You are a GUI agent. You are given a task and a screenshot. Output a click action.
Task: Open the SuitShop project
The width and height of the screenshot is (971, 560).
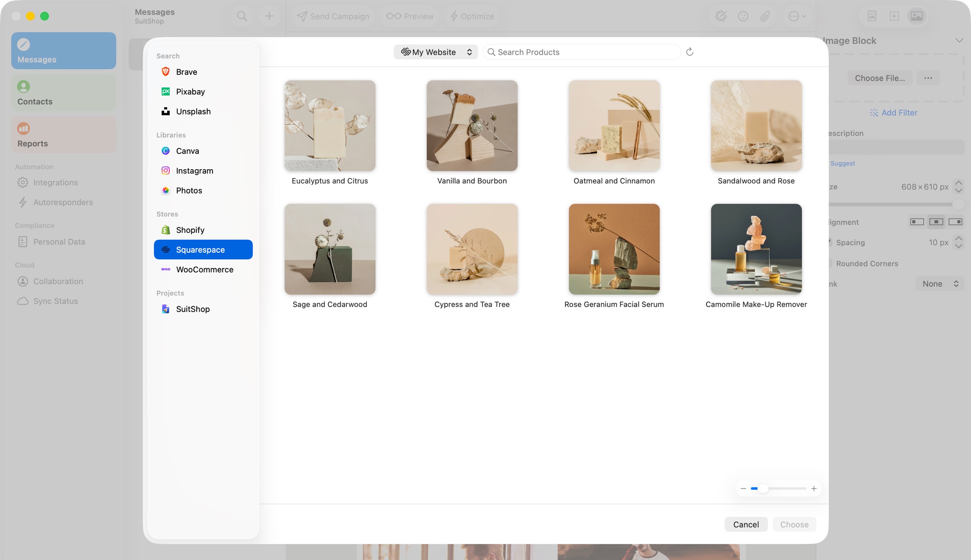[193, 309]
